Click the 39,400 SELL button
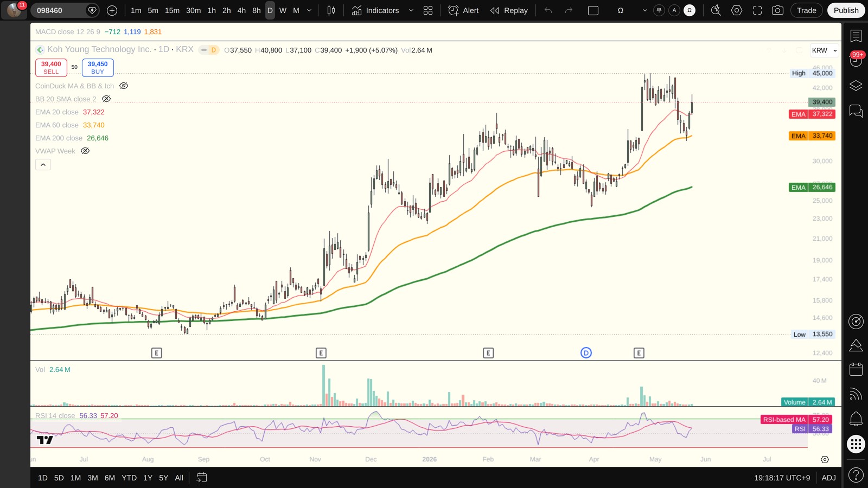Image resolution: width=868 pixels, height=488 pixels. [51, 67]
